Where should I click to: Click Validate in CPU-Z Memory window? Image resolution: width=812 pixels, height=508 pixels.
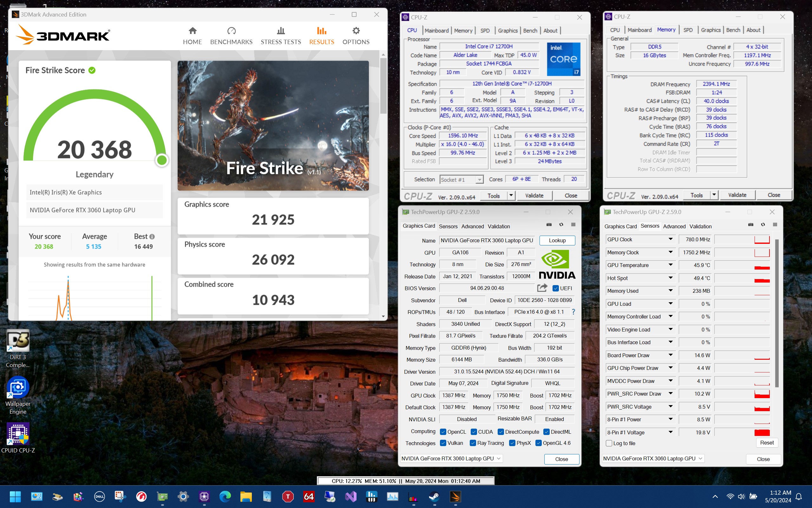tap(737, 195)
